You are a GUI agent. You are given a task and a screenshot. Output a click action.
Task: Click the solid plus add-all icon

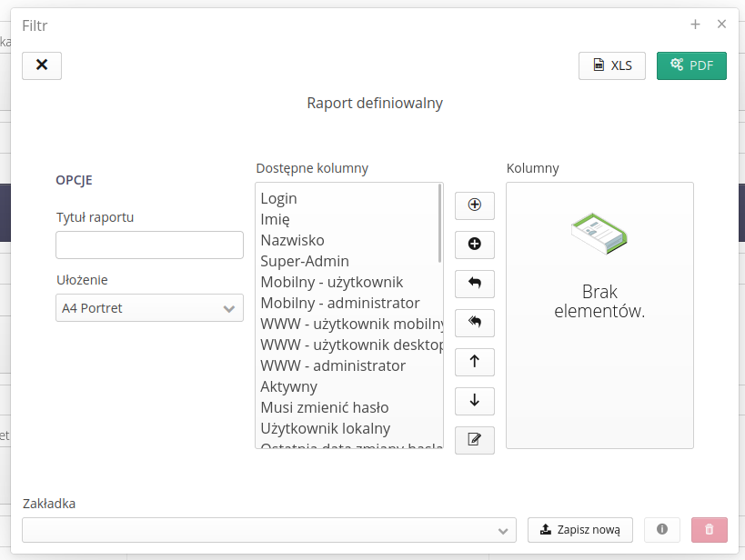(x=474, y=245)
